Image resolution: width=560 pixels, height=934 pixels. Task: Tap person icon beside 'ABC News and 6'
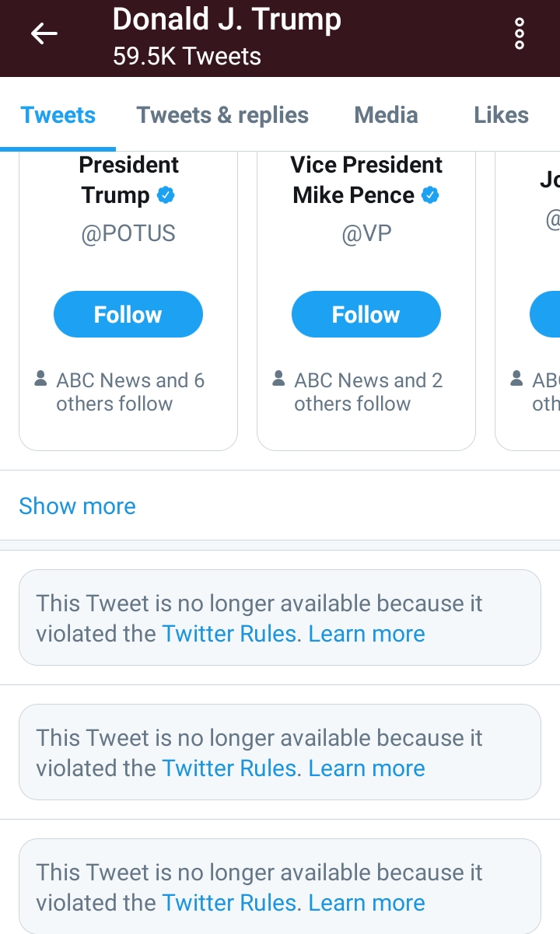40,380
